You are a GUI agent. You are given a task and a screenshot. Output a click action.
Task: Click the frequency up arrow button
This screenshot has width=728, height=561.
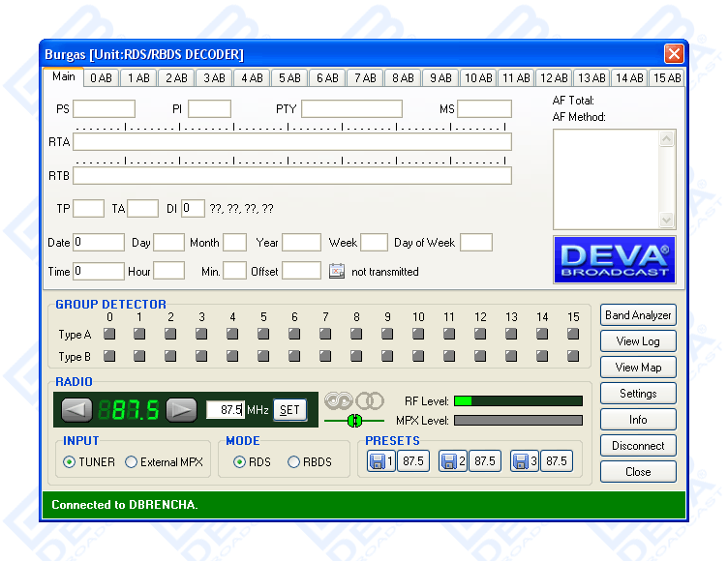pos(181,409)
